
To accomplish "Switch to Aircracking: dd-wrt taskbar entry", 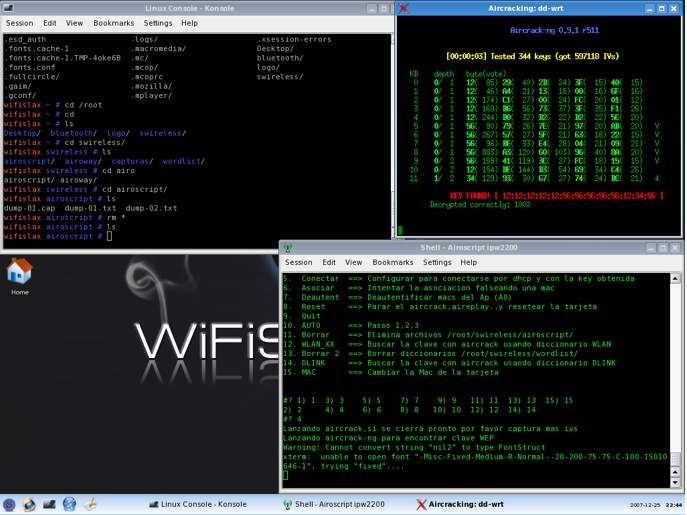I will point(460,504).
